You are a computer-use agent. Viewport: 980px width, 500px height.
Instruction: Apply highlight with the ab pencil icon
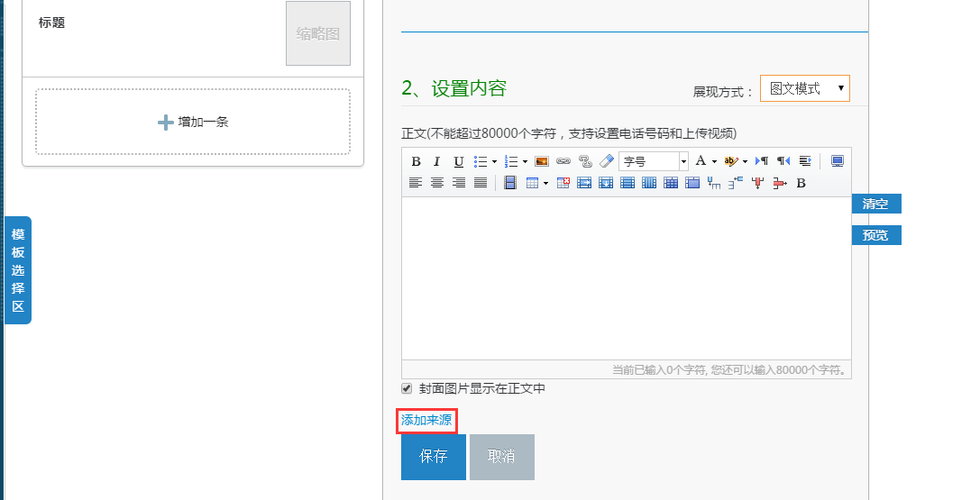click(x=730, y=161)
